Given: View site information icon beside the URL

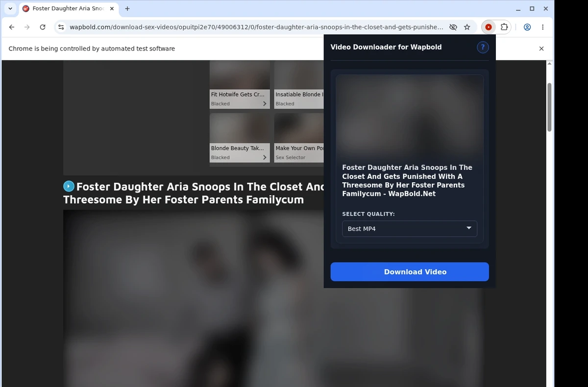Looking at the screenshot, I should (61, 27).
